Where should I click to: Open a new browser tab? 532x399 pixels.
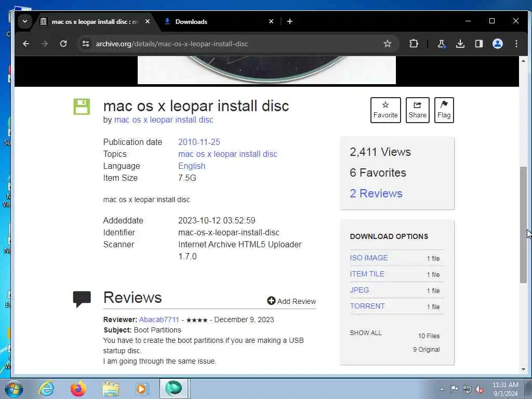click(290, 21)
